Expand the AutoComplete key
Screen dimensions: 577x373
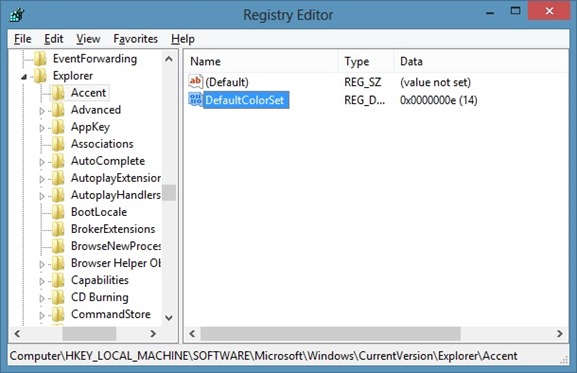click(42, 162)
